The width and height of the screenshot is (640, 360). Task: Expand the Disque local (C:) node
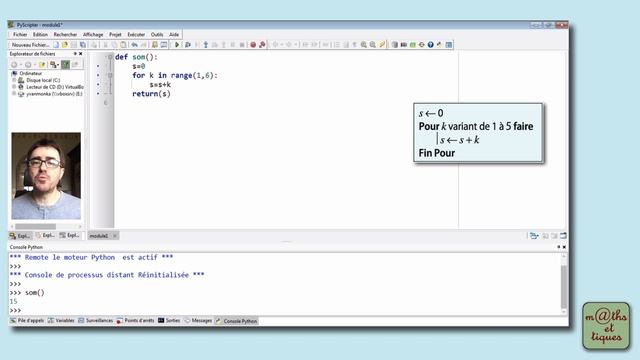tap(14, 80)
